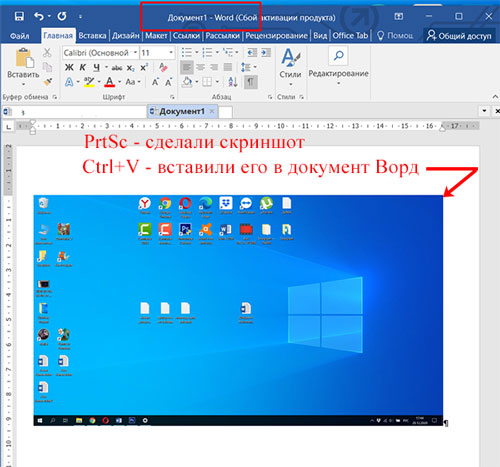Expand the arrow under Вставить
The width and height of the screenshot is (500, 467).
pos(23,84)
